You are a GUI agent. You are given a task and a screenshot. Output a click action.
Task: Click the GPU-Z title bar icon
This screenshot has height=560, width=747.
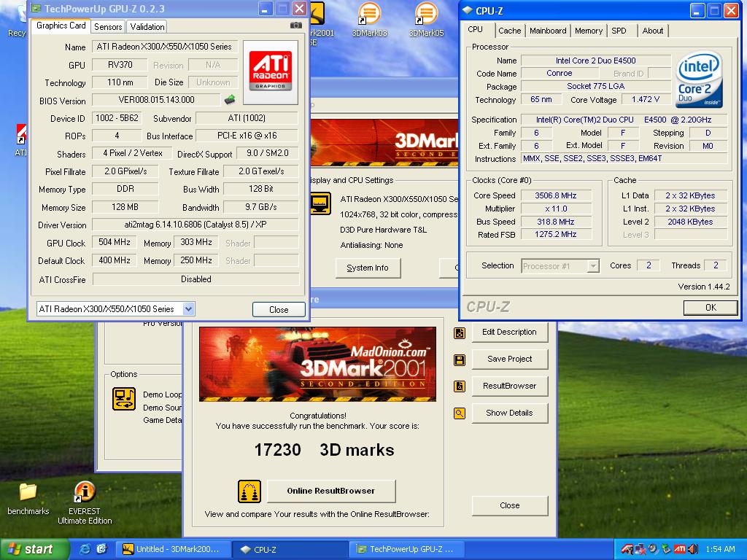pos(36,9)
